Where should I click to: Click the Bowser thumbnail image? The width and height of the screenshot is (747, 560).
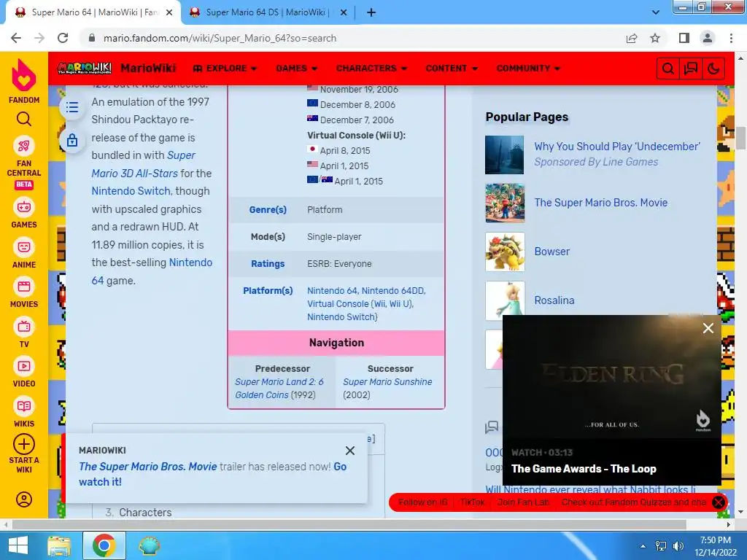[x=505, y=252]
